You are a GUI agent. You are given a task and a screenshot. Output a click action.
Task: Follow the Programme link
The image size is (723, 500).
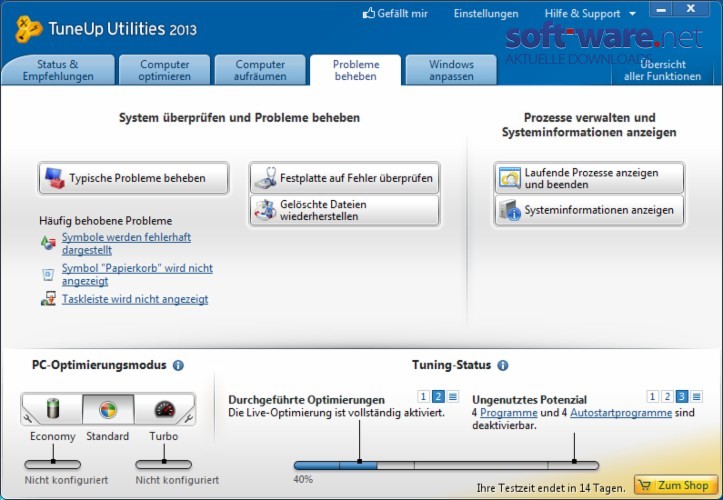509,413
